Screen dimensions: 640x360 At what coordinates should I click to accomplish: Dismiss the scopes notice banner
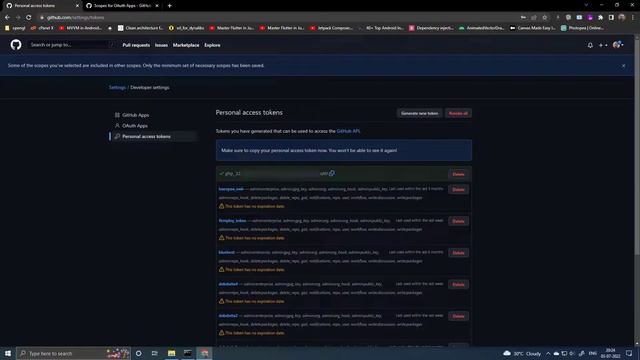(623, 65)
